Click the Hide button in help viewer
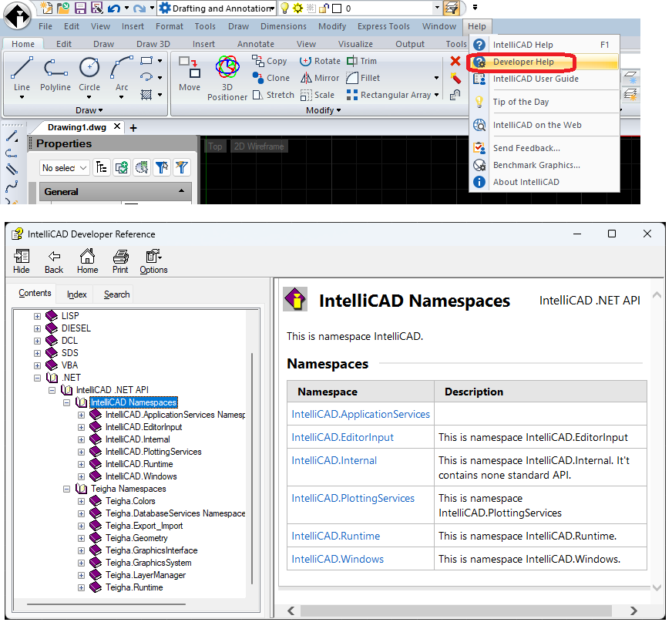This screenshot has width=672, height=629. coord(22,261)
